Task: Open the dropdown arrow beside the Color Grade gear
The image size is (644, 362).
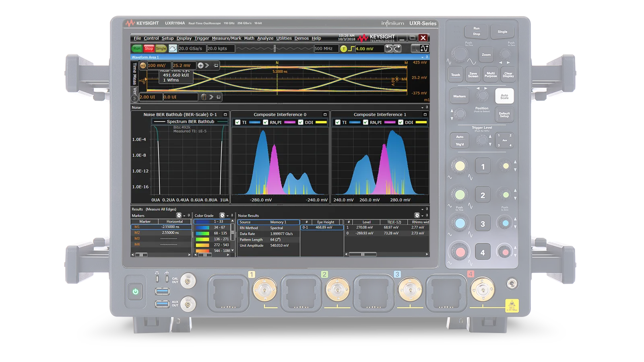Action: (227, 216)
